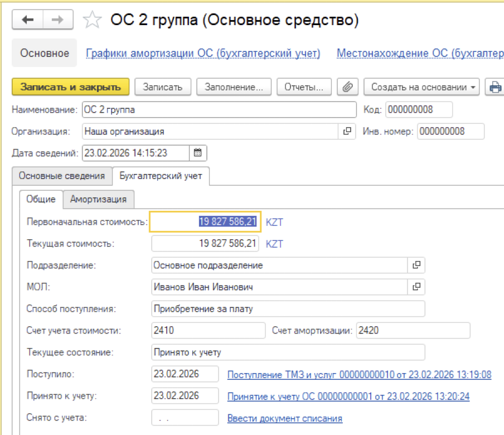Image resolution: width=504 pixels, height=435 pixels.
Task: Click the Наименование input field
Action: [219, 110]
